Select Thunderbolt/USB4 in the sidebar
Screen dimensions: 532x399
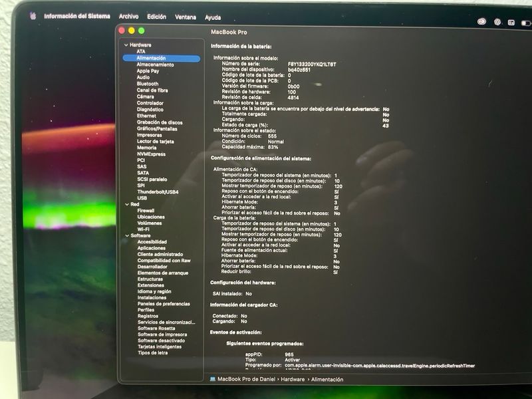(158, 192)
